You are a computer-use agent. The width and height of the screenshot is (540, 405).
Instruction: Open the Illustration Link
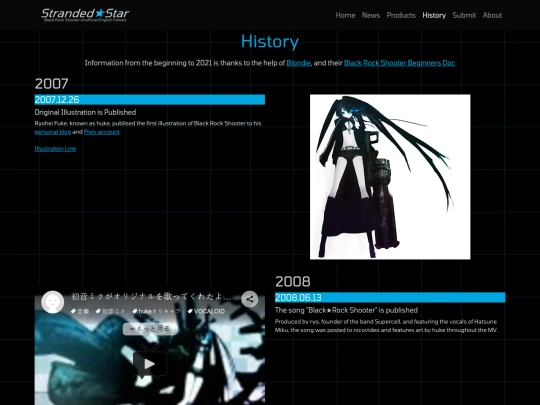coord(55,148)
